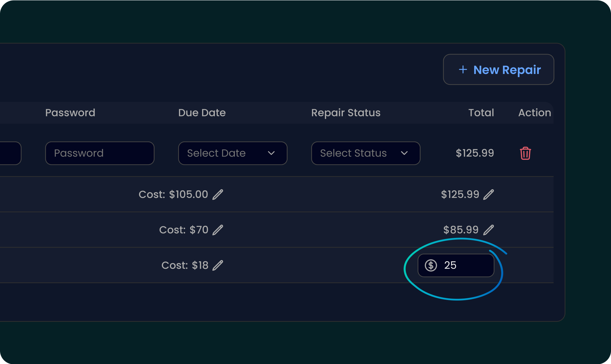This screenshot has height=364, width=611.
Task: Edit the Cost $70 value
Action: [x=218, y=230]
